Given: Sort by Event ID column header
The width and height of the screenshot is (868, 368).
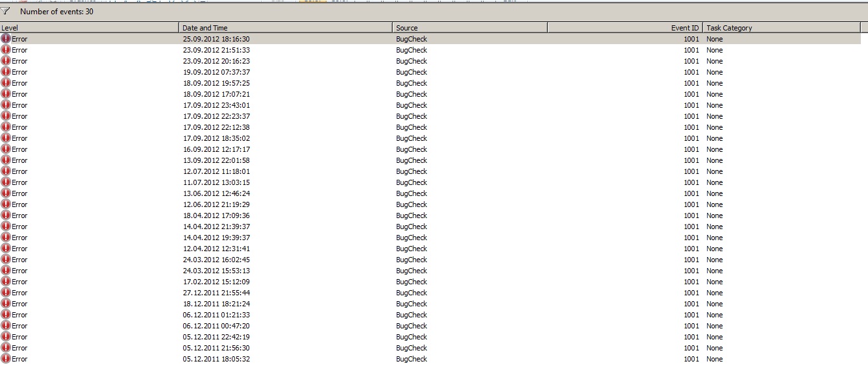Looking at the screenshot, I should (626, 28).
